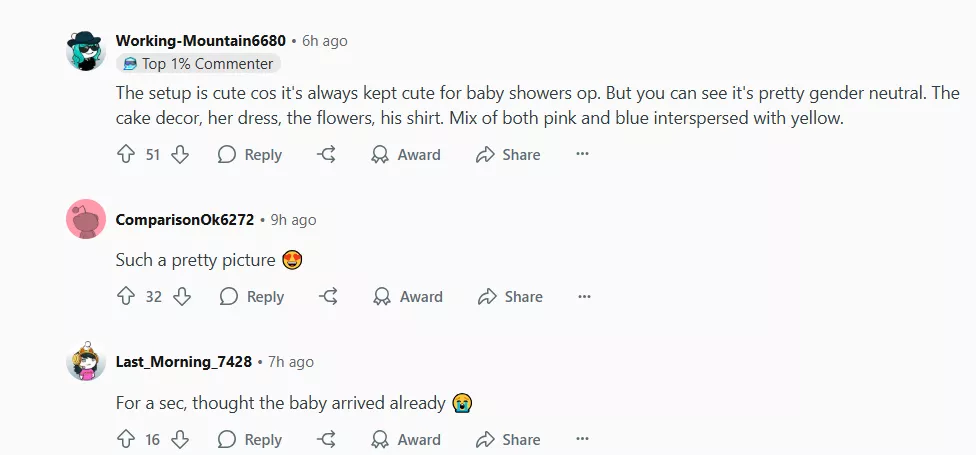Downvote ComparisonOk6272's comment
The height and width of the screenshot is (455, 976).
coord(182,297)
